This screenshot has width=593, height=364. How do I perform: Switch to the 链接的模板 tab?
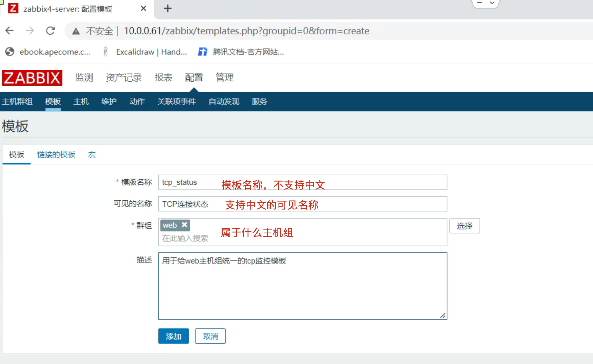coord(56,155)
